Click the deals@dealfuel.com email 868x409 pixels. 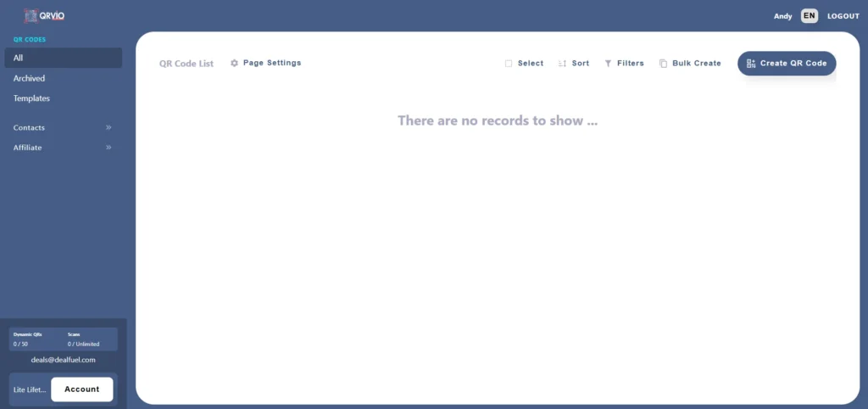coord(63,360)
